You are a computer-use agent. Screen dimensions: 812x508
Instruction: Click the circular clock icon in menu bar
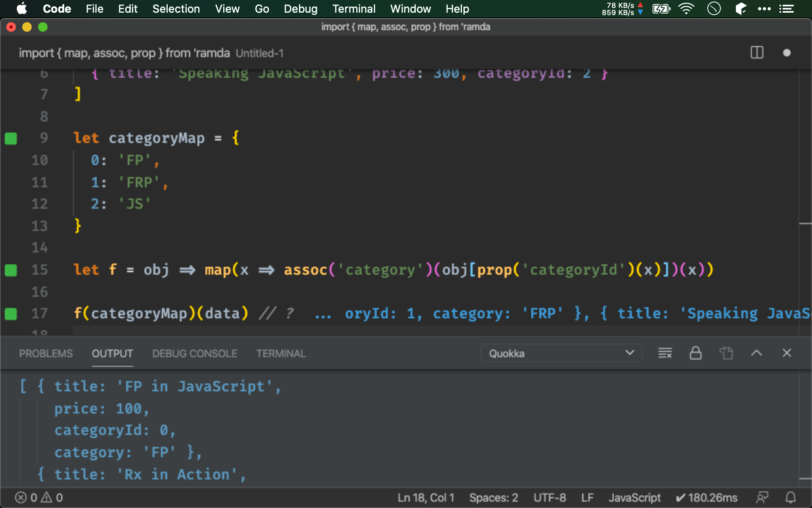(714, 8)
